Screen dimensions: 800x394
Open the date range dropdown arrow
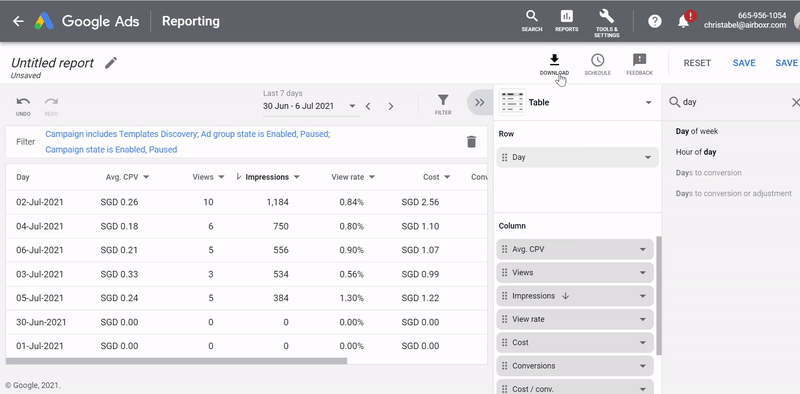pyautogui.click(x=352, y=106)
